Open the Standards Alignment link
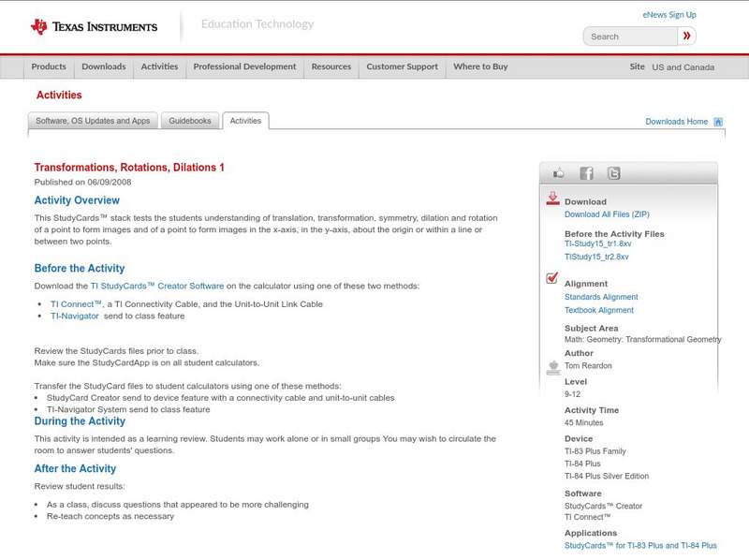The width and height of the screenshot is (749, 560). 601,297
